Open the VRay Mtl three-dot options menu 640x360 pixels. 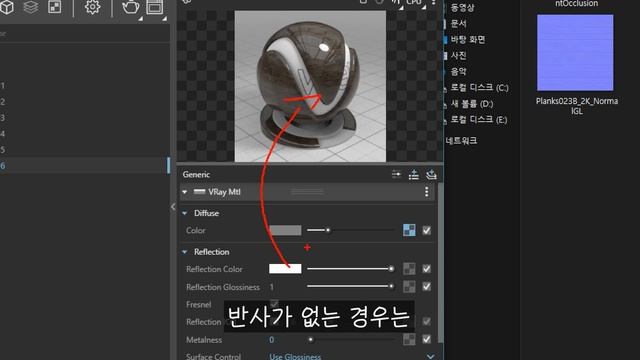tap(427, 192)
